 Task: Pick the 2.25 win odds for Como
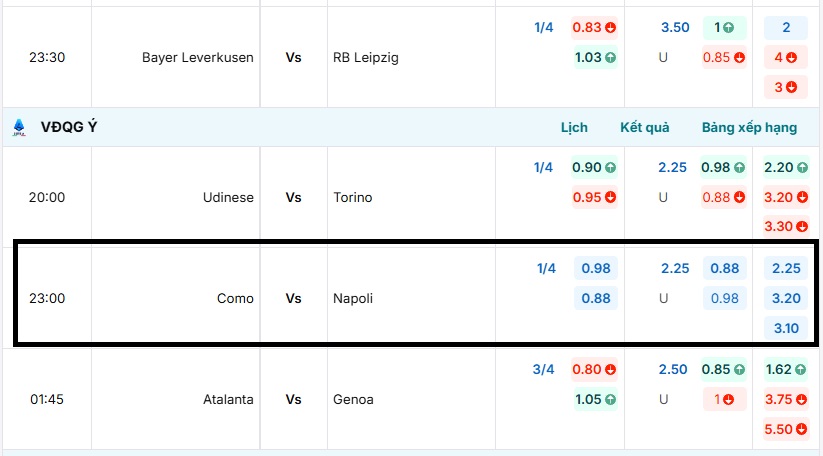(787, 268)
